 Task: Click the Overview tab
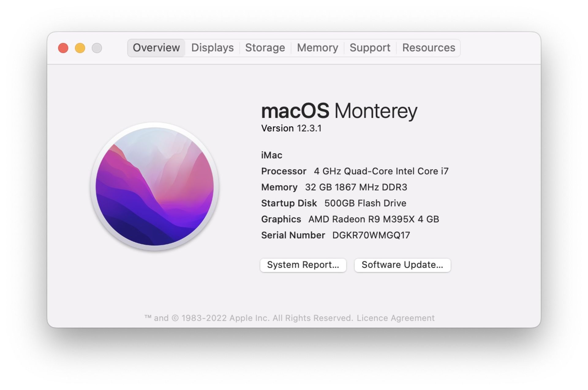coord(157,47)
